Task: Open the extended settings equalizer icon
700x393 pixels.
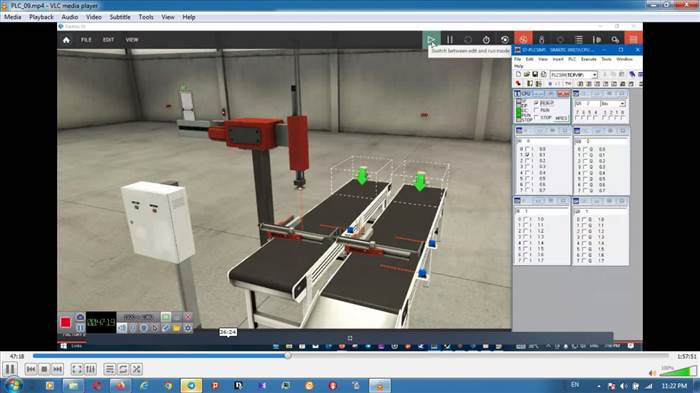Action: pyautogui.click(x=90, y=369)
